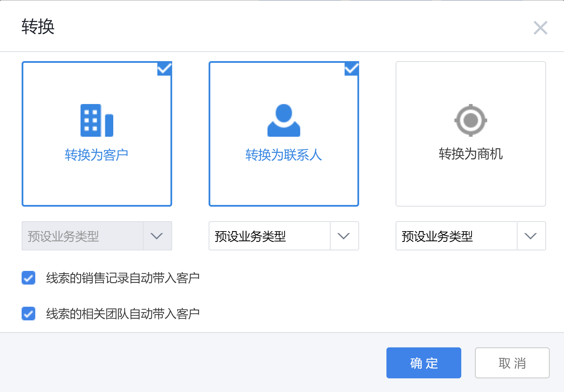Uncheck the corner checkmark on 转换为客户 card
Screen dimensions: 564x392
point(164,69)
